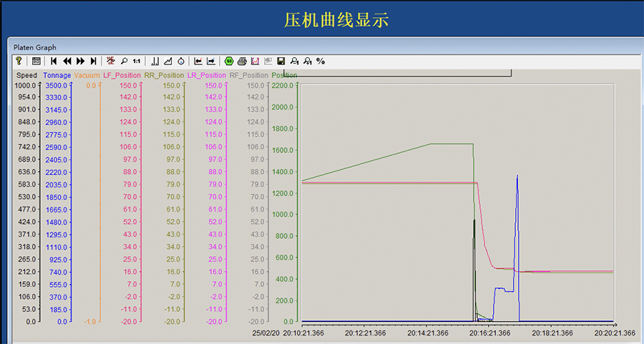Click the help question mark icon
Viewport: 644px width, 344px height.
[x=19, y=62]
